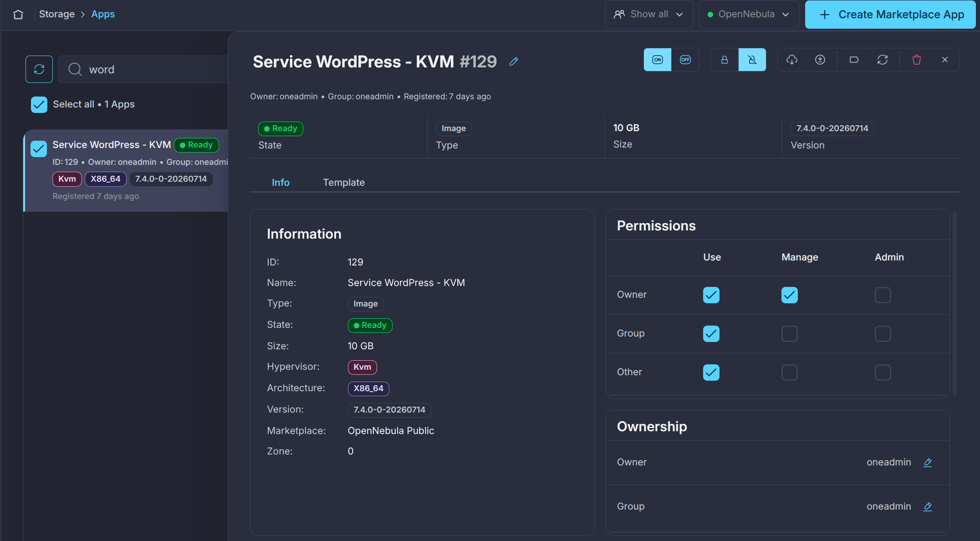Viewport: 980px width, 541px height.
Task: Click the Ready State badge in summary
Action: click(x=281, y=128)
